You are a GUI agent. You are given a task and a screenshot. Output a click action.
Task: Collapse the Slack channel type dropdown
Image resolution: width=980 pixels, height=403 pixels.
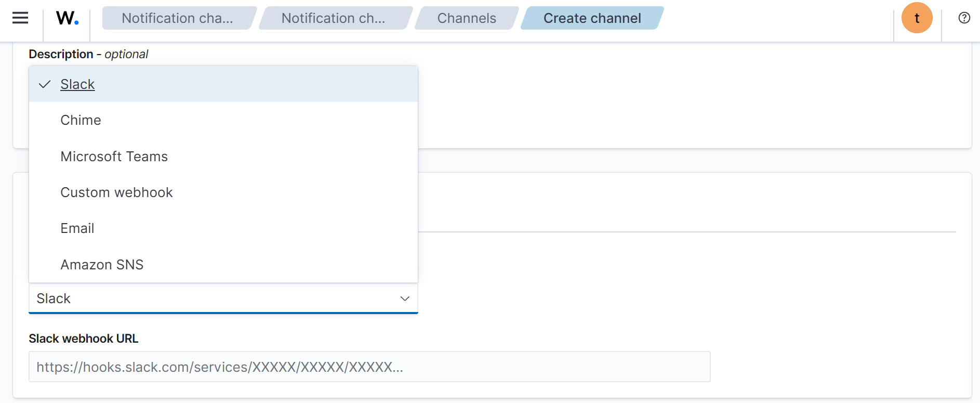pyautogui.click(x=223, y=298)
